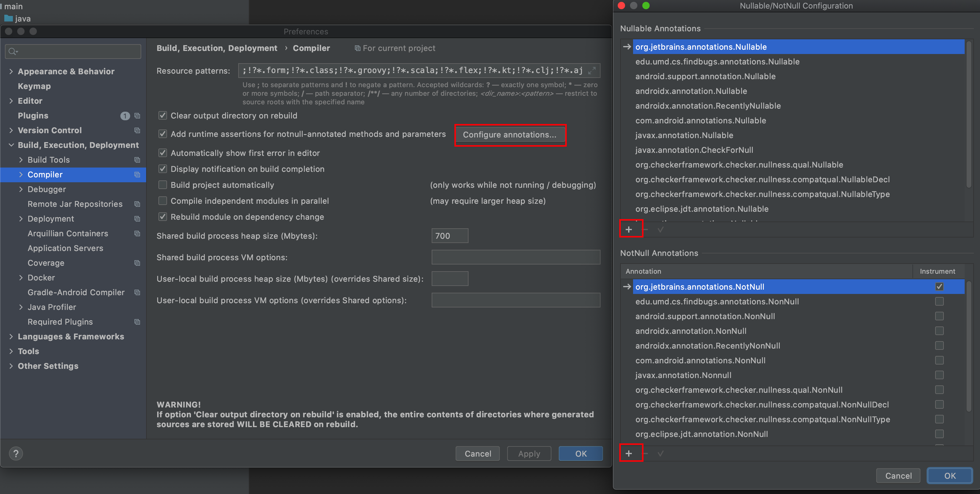Enable Build project automatically checkbox
980x494 pixels.
point(162,185)
